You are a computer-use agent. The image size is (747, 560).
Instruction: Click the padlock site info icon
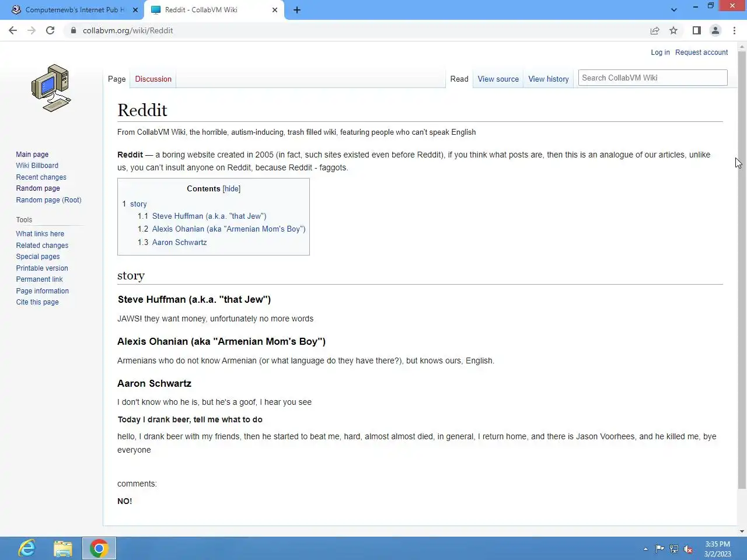[x=74, y=30]
